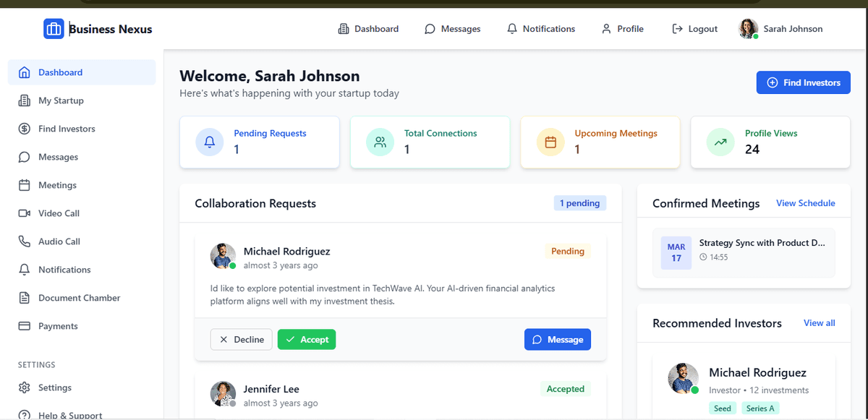This screenshot has width=868, height=420.
Task: Click the Find Investors dollar icon in sidebar
Action: coord(25,129)
